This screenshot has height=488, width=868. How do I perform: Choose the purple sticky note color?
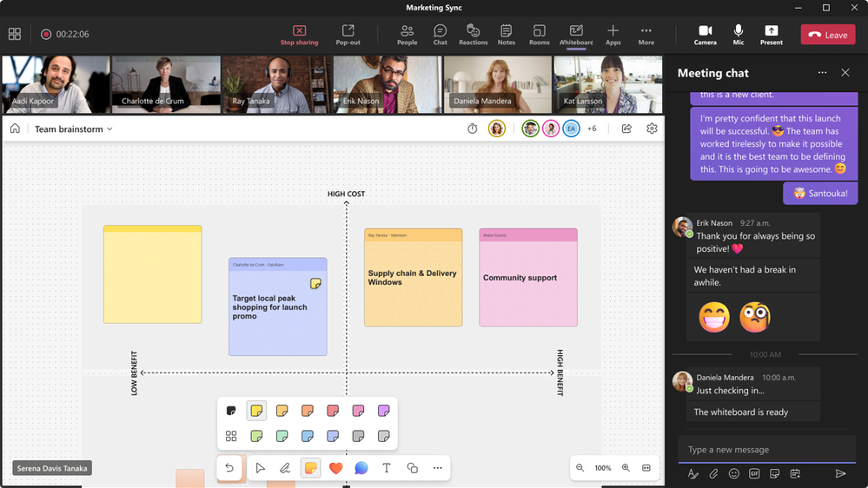[x=384, y=411]
